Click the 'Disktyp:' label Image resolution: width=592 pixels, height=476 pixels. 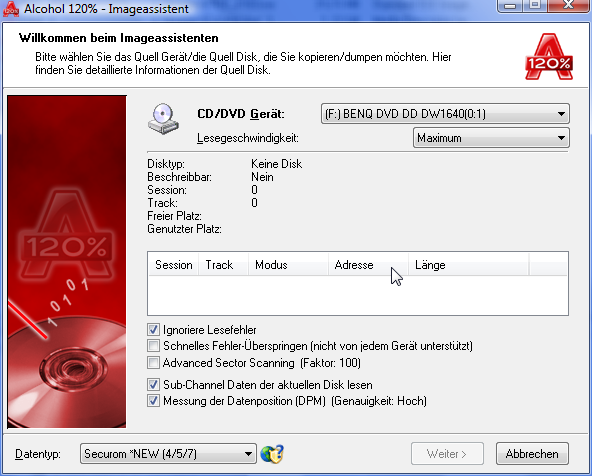point(166,164)
